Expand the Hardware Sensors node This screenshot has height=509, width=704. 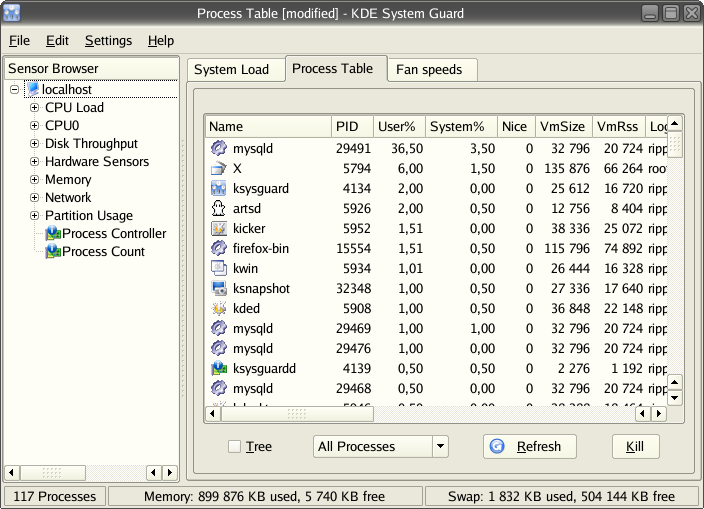coord(34,162)
